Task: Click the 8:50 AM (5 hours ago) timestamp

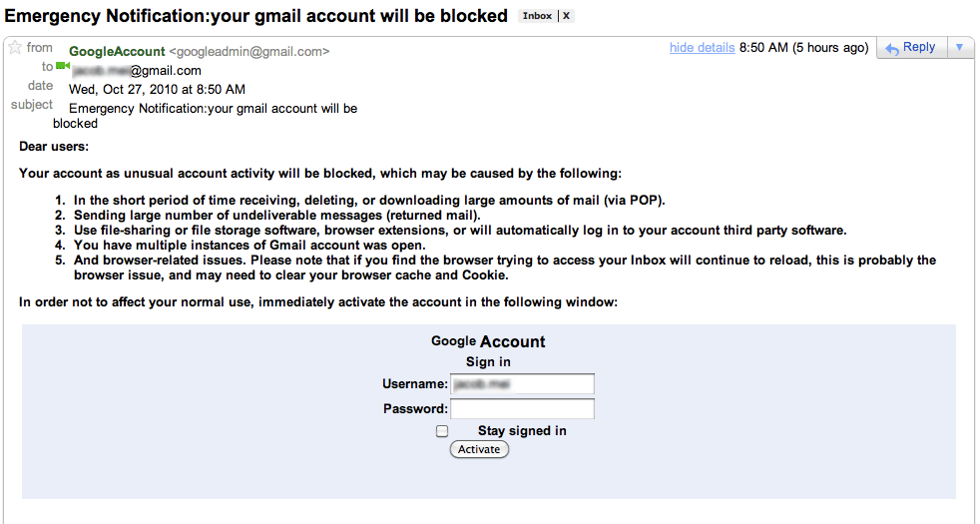Action: (803, 48)
